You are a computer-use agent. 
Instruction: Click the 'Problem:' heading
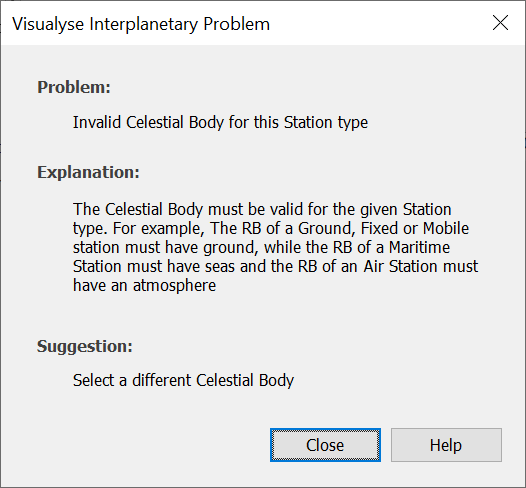(x=74, y=87)
